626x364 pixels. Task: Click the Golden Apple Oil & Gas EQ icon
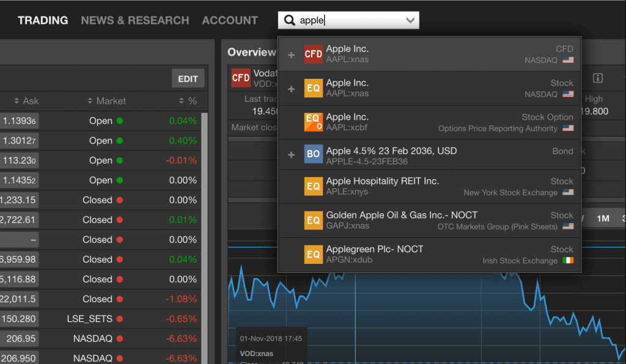point(313,220)
